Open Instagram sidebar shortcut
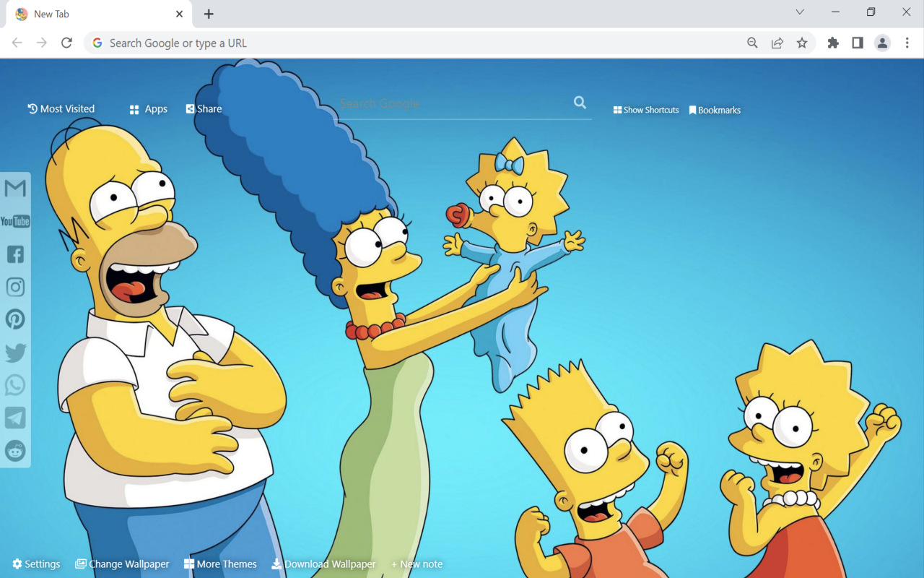The height and width of the screenshot is (578, 924). (15, 287)
